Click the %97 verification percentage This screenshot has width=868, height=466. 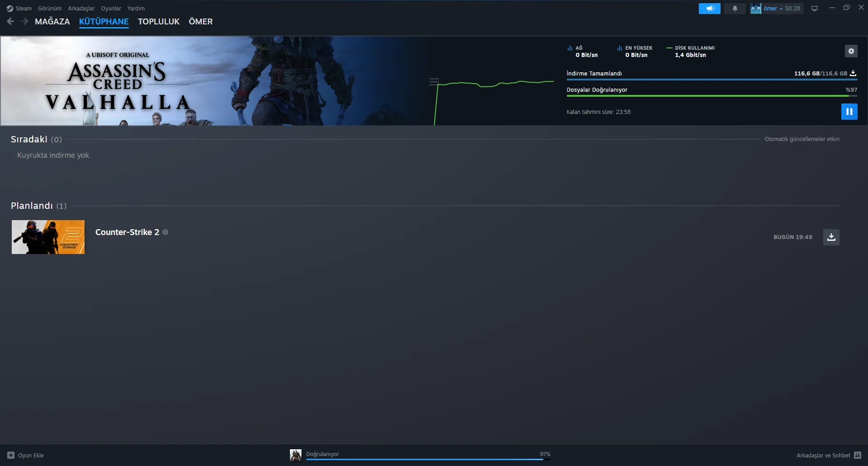click(x=851, y=90)
